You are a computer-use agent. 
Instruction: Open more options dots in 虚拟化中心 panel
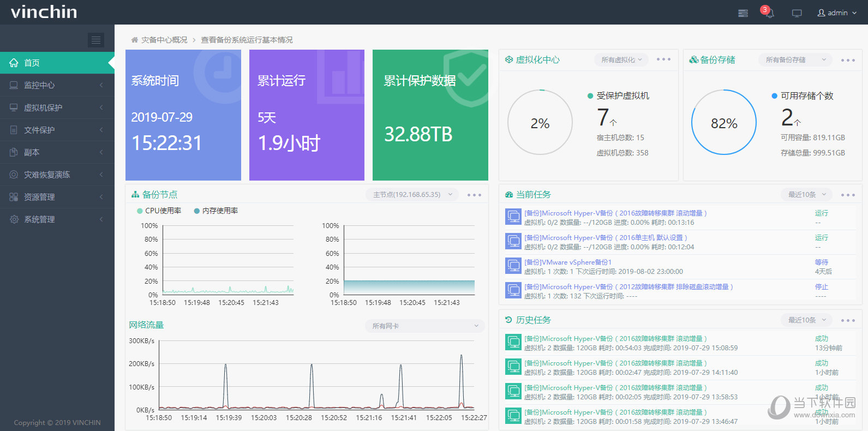663,59
